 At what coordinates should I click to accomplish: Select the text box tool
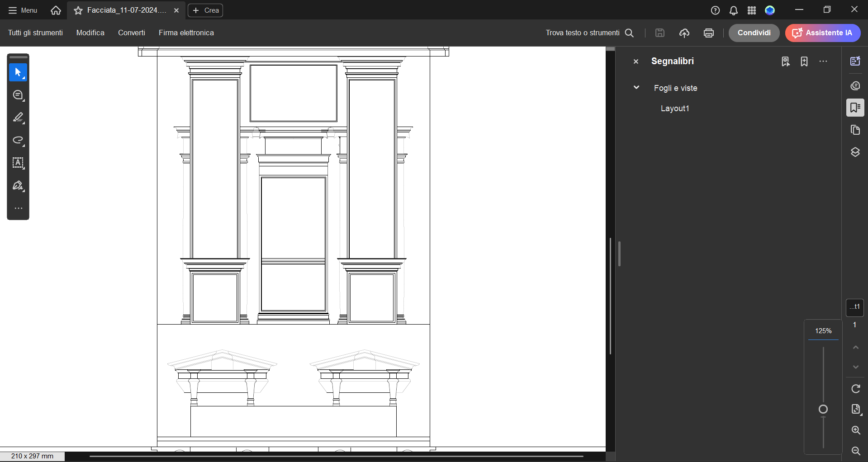coord(18,163)
